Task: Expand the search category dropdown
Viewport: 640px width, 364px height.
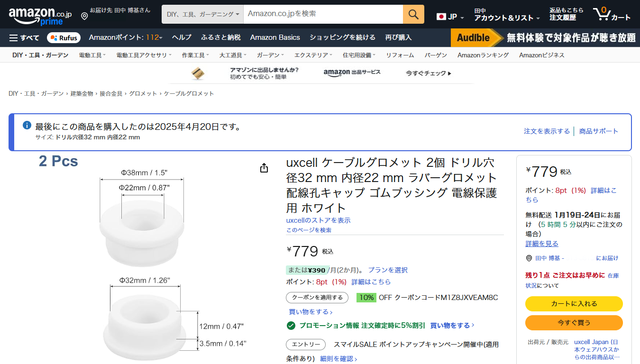Action: pos(202,14)
